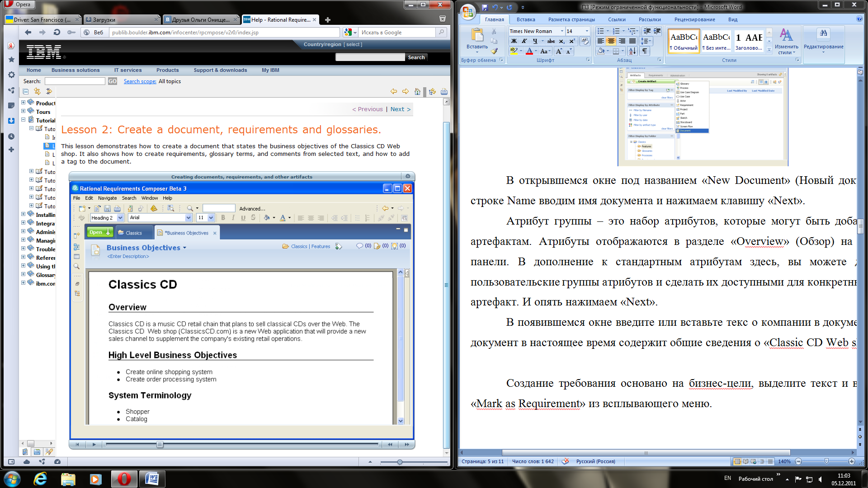
Task: Click the Increase Indent icon in Word
Action: [657, 31]
